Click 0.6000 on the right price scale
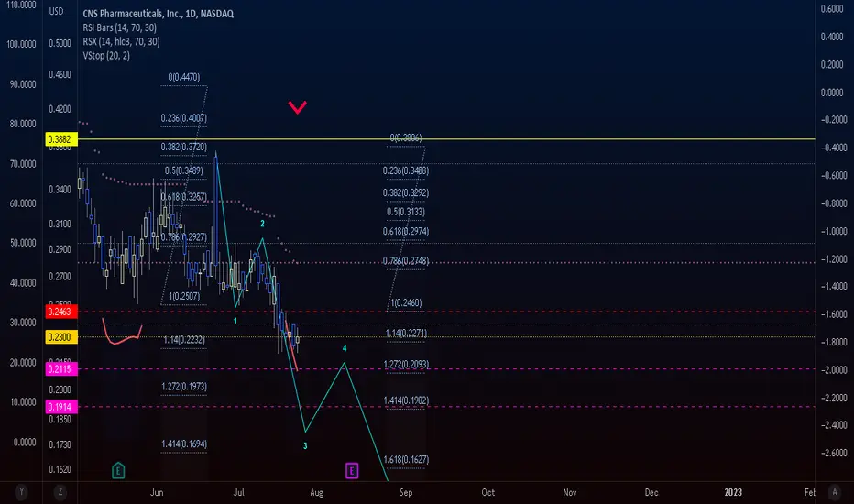The image size is (854, 504). 832,9
